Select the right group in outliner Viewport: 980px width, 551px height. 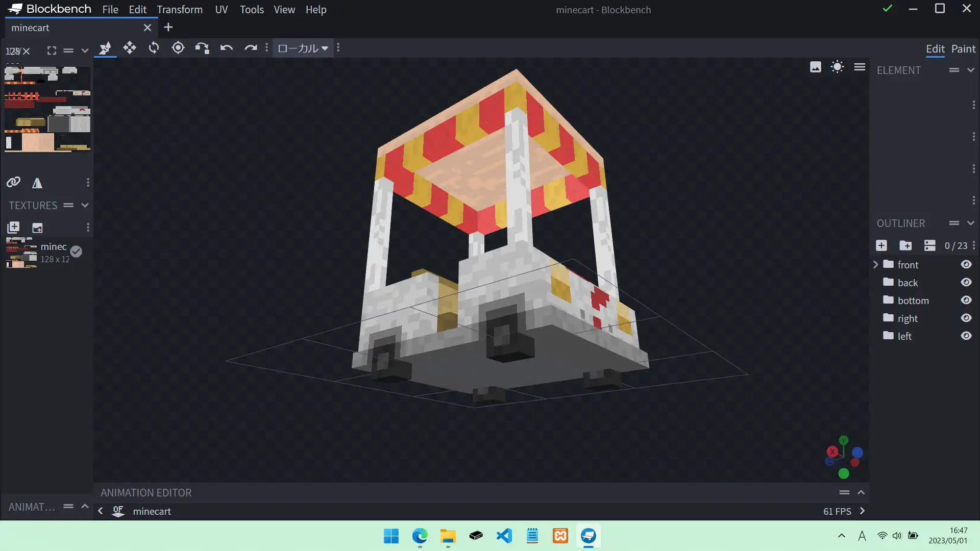tap(908, 318)
